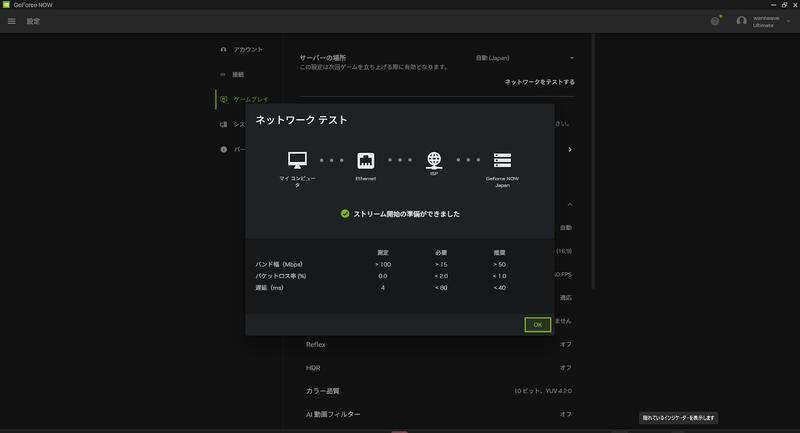Click OK in the network test dialog
This screenshot has width=800, height=433.
tap(537, 325)
